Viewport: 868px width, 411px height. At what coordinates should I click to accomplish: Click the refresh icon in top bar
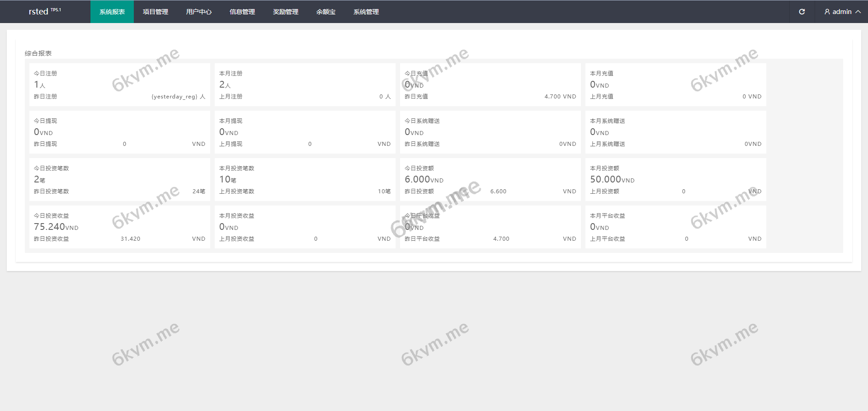point(802,12)
